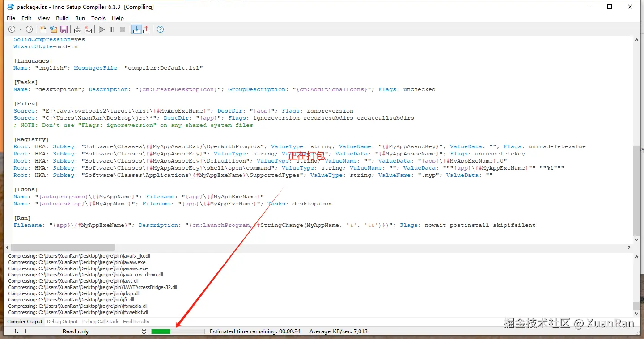Click output line jfxwebkit.dll

point(78,312)
